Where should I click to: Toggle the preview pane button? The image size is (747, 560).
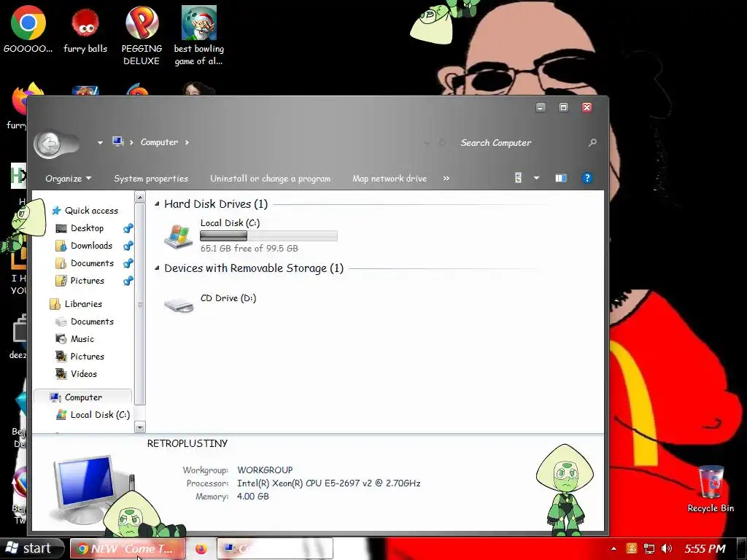[561, 178]
